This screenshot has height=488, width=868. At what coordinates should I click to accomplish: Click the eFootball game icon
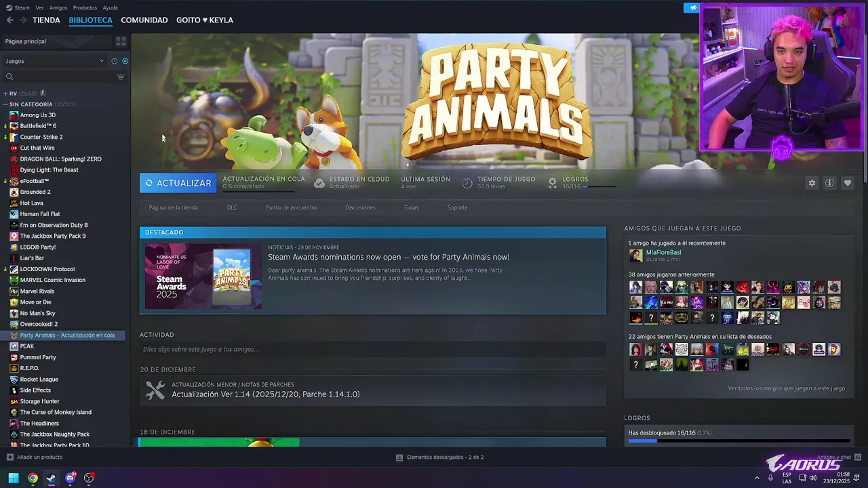tap(14, 181)
